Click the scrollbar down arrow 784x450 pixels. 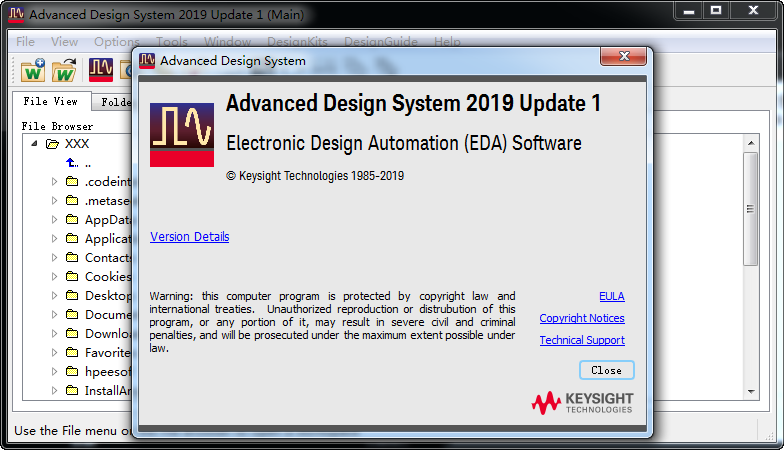(x=751, y=392)
